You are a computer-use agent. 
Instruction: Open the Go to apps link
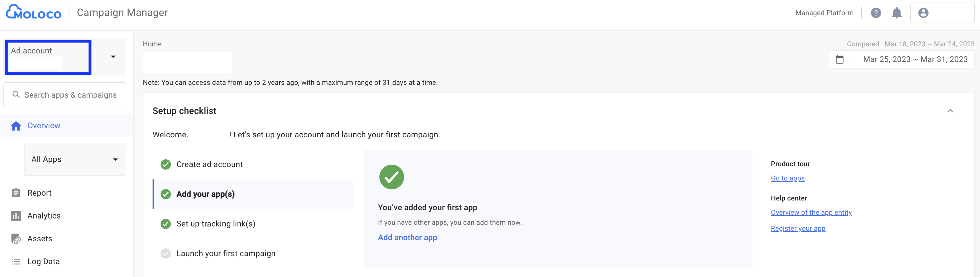point(787,178)
